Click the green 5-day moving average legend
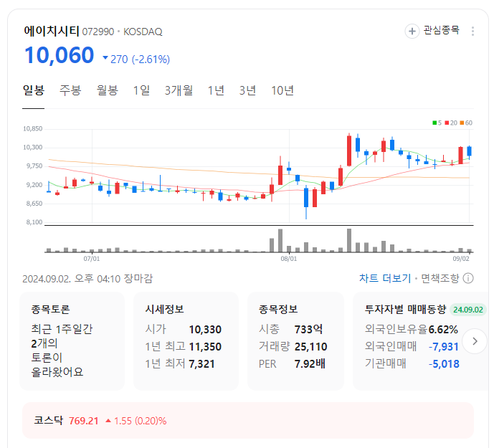 pyautogui.click(x=437, y=123)
